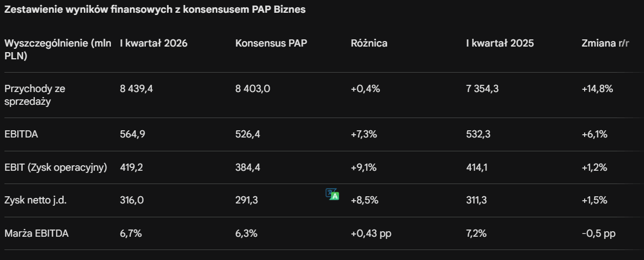Screen dimensions: 644x260
Task: Click the 8 439,4 revenue value
Action: [136, 89]
